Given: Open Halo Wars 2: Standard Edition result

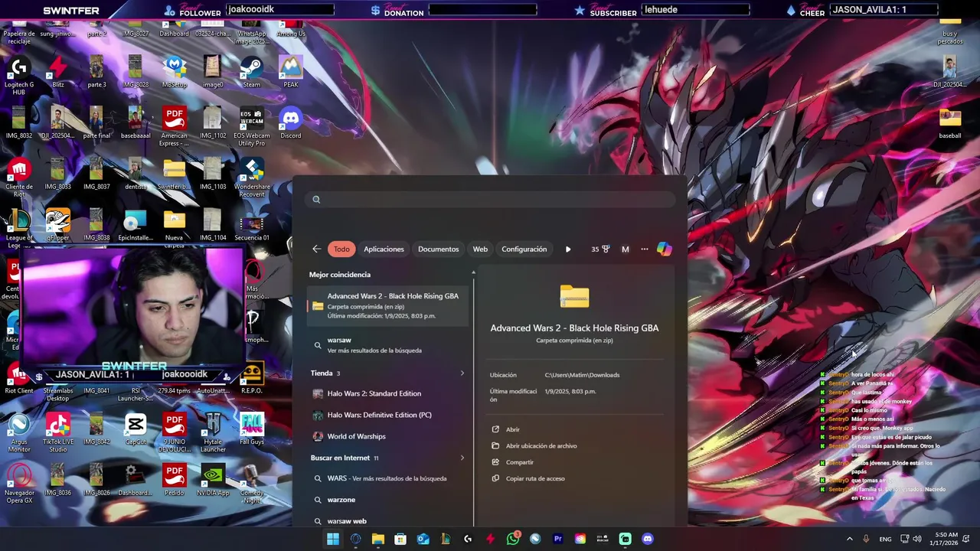Looking at the screenshot, I should pos(387,393).
